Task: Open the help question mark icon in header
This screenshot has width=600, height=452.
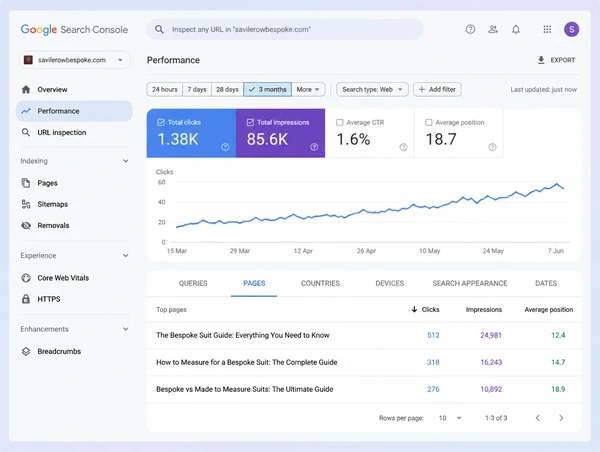Action: click(470, 29)
